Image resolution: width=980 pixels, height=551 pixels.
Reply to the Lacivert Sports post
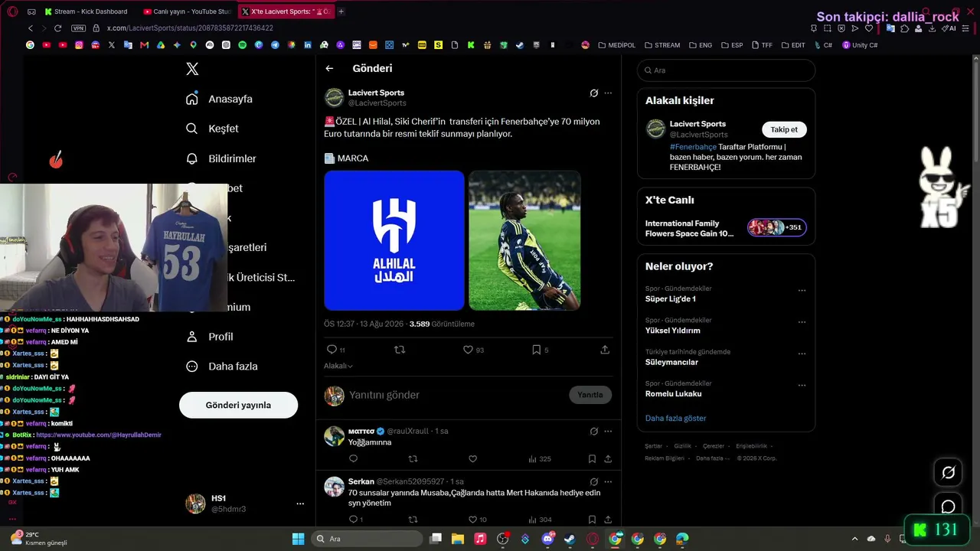(x=332, y=350)
